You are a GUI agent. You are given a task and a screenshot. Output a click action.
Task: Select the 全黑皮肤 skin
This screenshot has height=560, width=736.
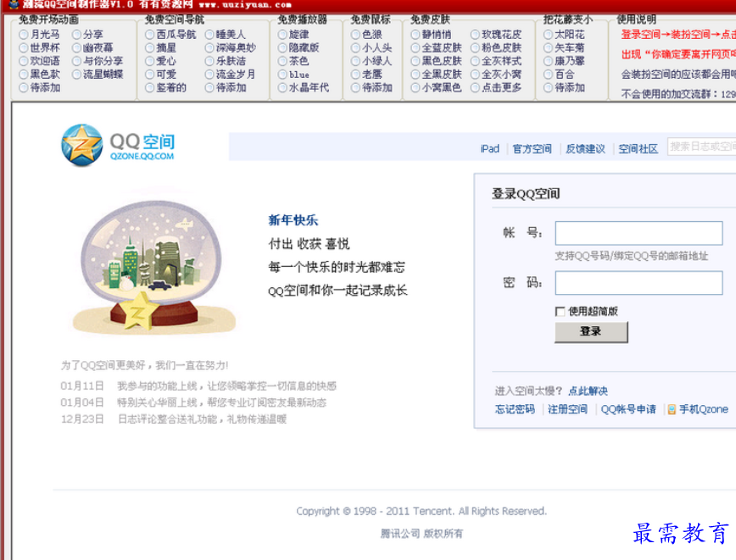(x=415, y=74)
